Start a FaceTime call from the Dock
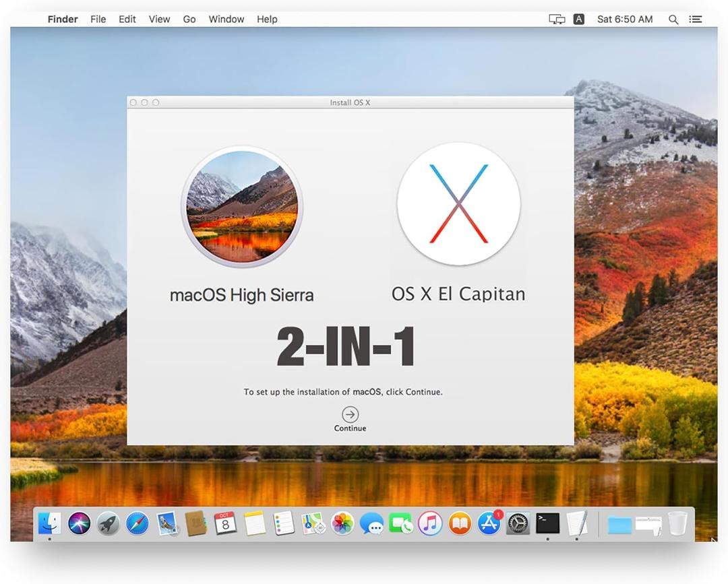 (402, 523)
